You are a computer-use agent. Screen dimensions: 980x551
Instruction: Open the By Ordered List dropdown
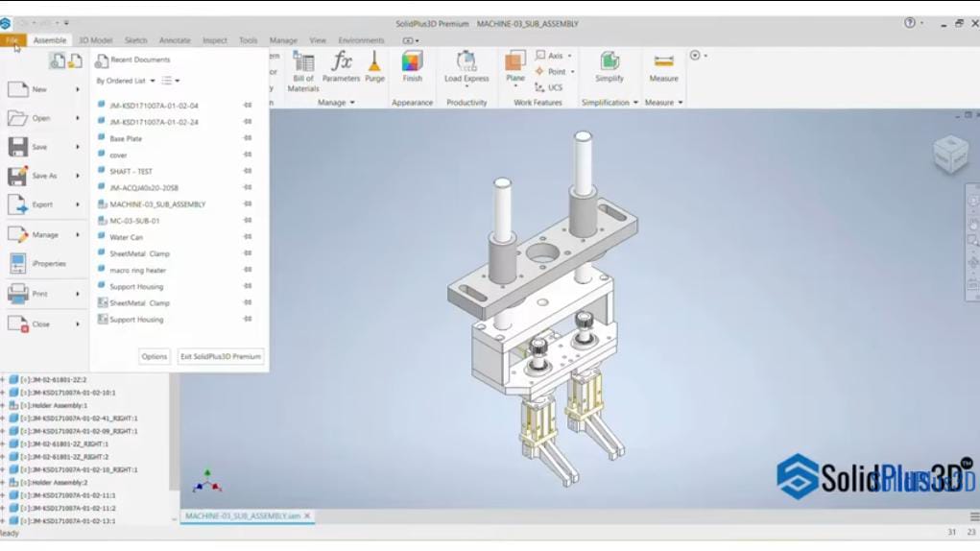126,82
